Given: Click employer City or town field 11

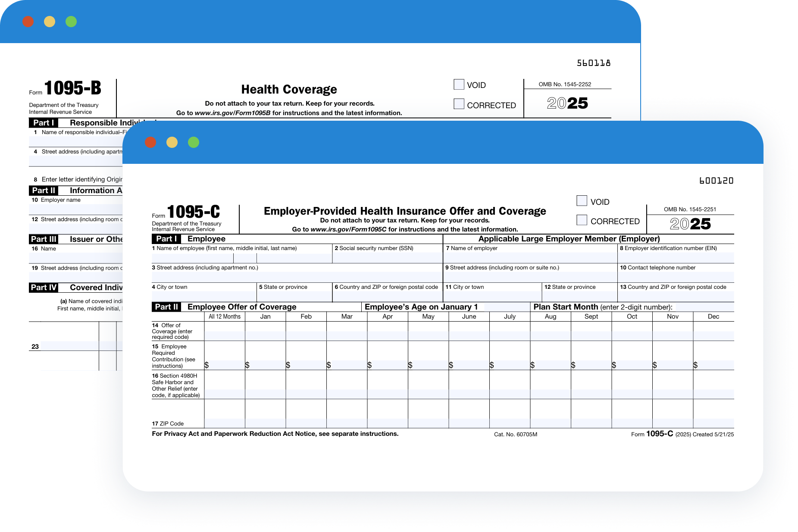Looking at the screenshot, I should [492, 297].
